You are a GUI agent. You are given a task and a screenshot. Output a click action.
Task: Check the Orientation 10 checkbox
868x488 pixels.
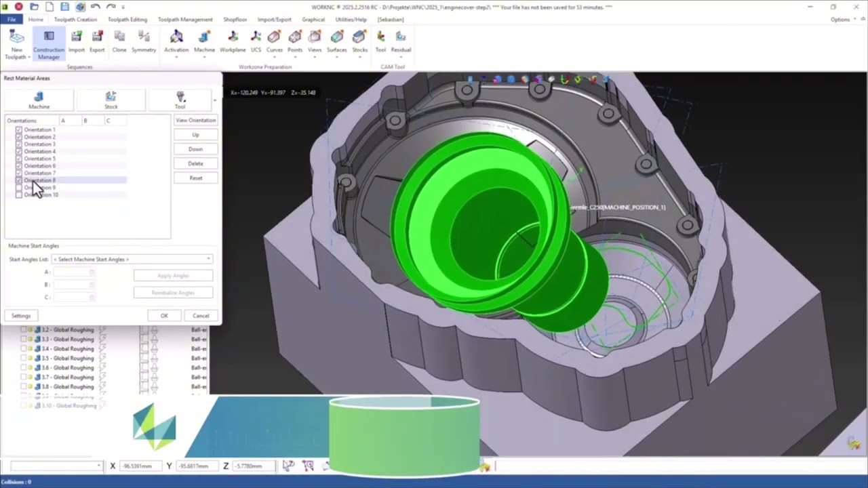pos(18,195)
